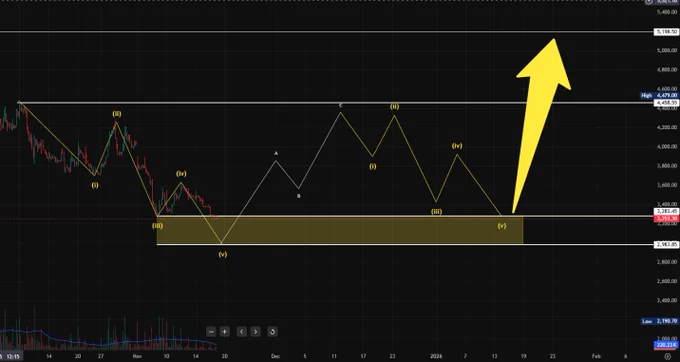Select the (v) label below the yellow zone

(222, 254)
